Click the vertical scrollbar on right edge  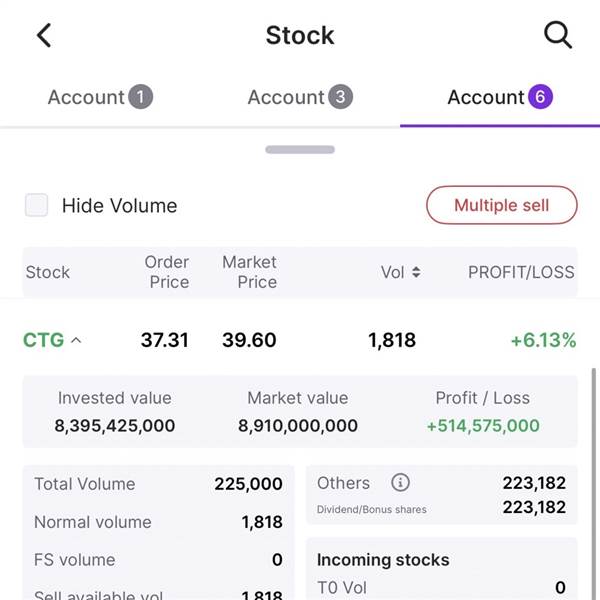click(x=593, y=480)
